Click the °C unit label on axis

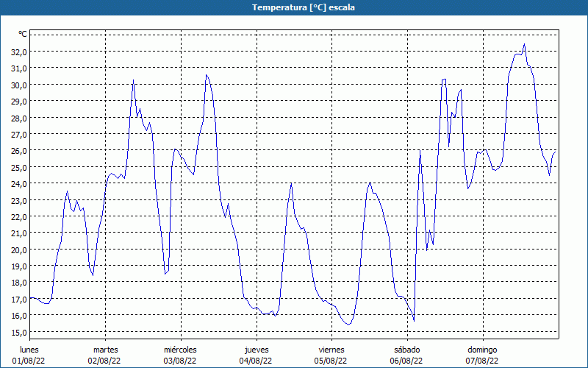23,34
